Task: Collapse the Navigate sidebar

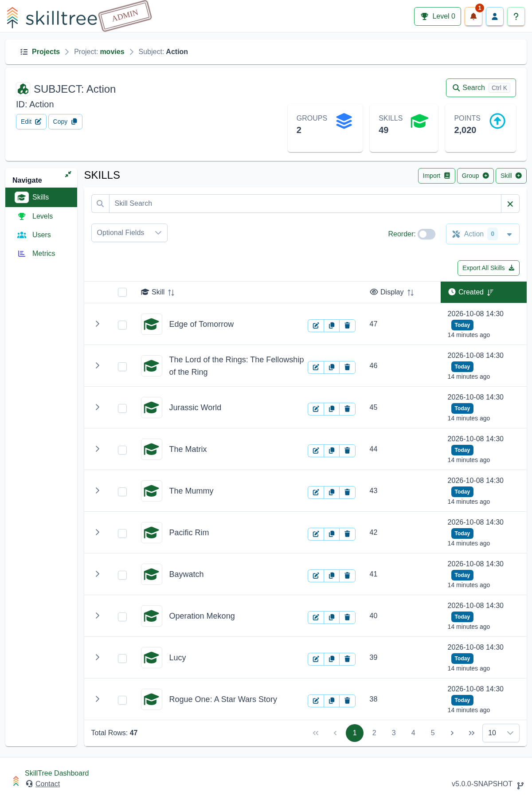Action: (x=68, y=174)
